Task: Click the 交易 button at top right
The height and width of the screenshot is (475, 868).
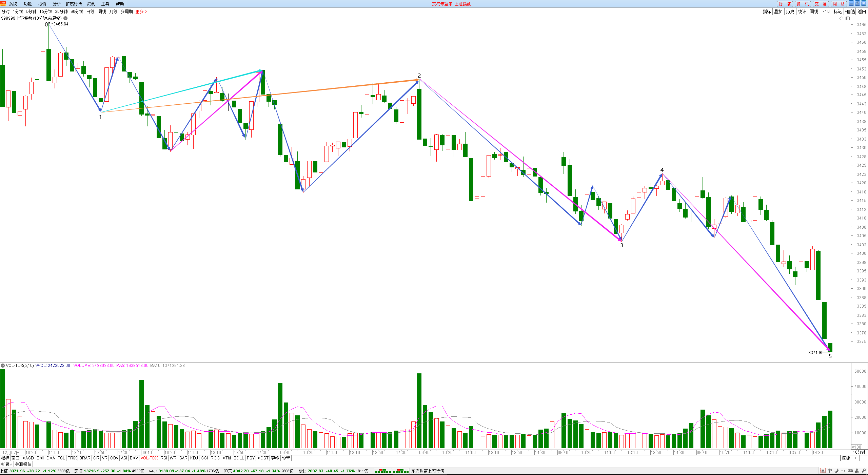Action: (821, 4)
